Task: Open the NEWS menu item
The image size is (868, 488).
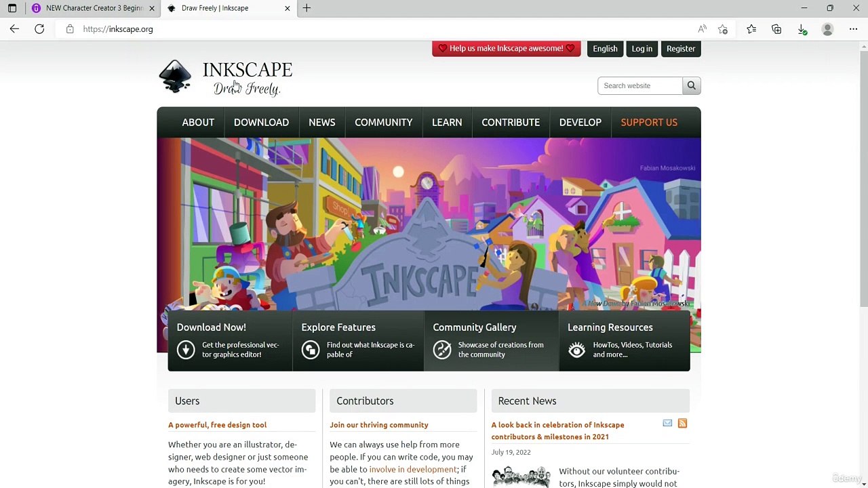Action: (322, 123)
